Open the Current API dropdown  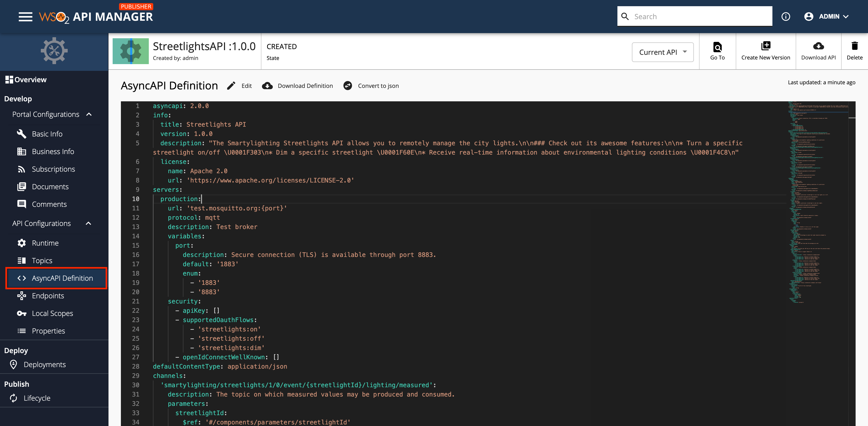pos(662,52)
